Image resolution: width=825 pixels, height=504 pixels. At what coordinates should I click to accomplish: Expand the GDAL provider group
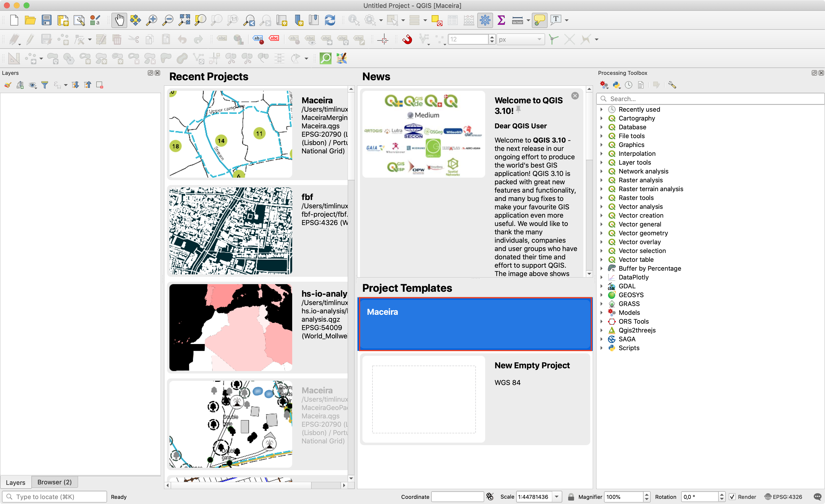(602, 286)
